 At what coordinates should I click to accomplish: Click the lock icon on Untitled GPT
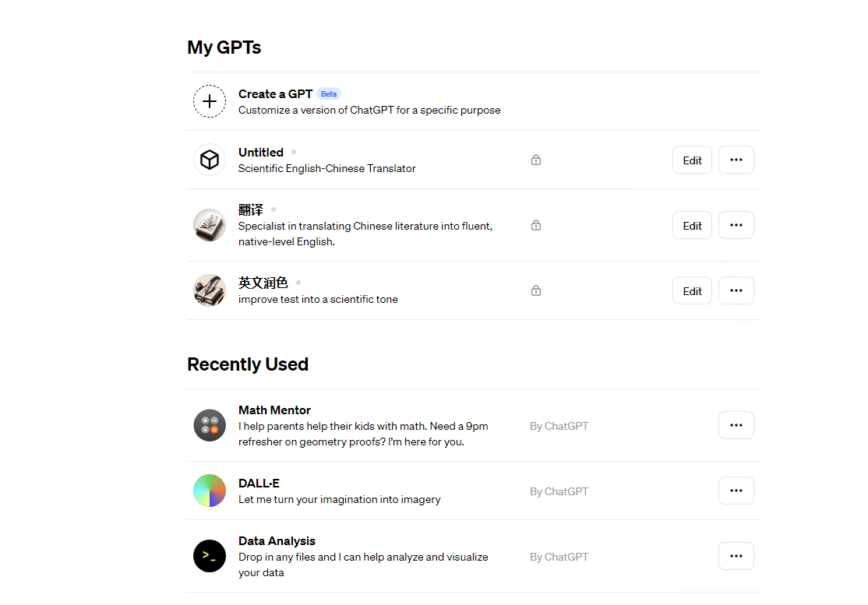[536, 160]
